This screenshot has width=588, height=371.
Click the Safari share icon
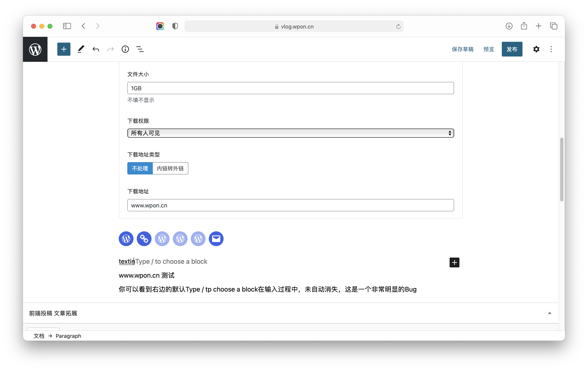point(524,26)
